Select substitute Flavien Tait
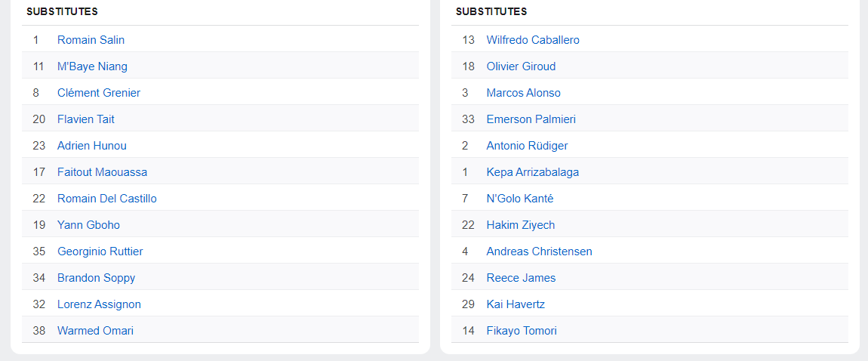 86,119
